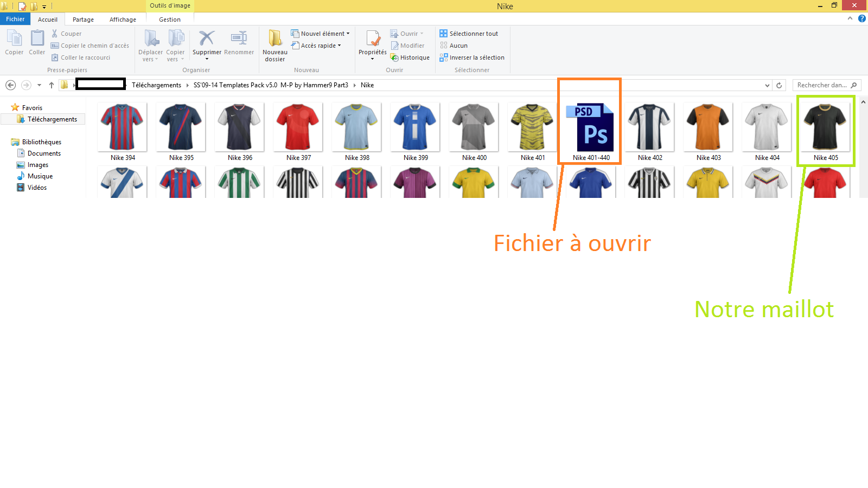
Task: Click Sélectionner tout
Action: [469, 34]
